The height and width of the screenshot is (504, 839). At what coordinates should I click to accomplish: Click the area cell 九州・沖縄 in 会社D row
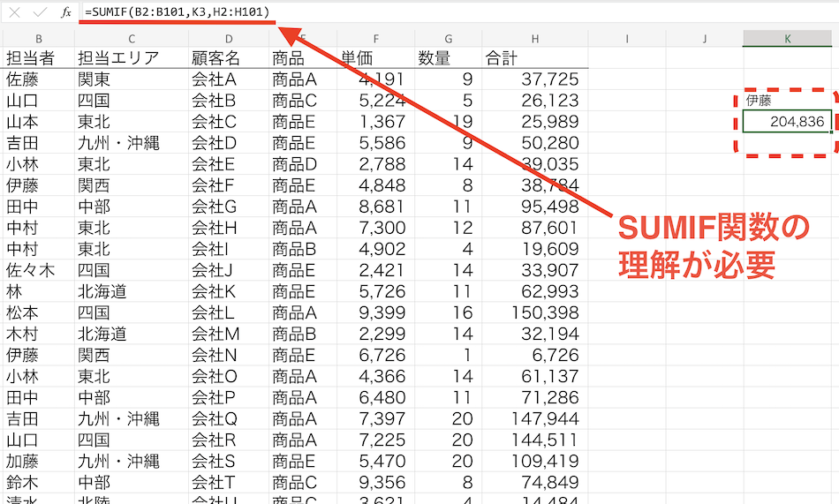pyautogui.click(x=132, y=143)
